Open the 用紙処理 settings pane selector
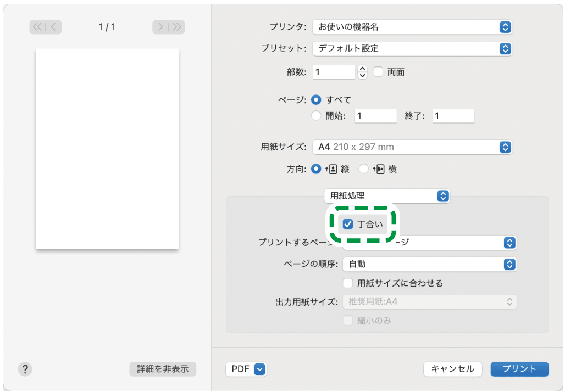Image resolution: width=565 pixels, height=392 pixels. tap(387, 196)
